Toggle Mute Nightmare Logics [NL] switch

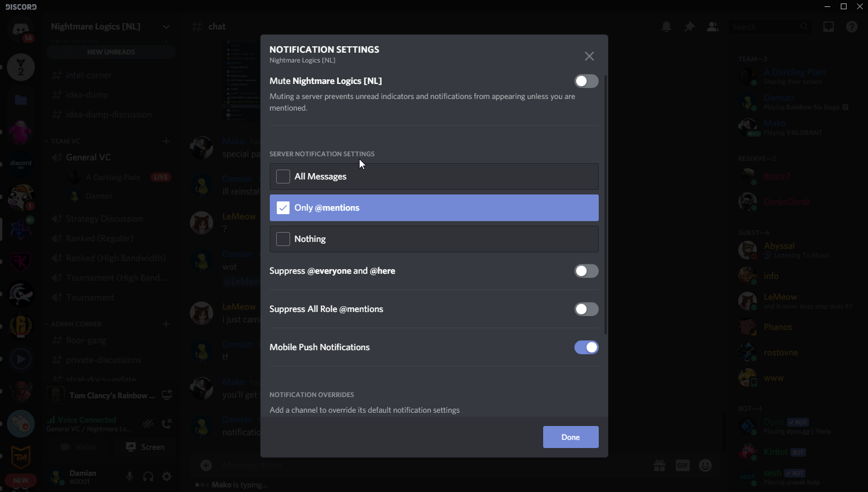click(586, 81)
